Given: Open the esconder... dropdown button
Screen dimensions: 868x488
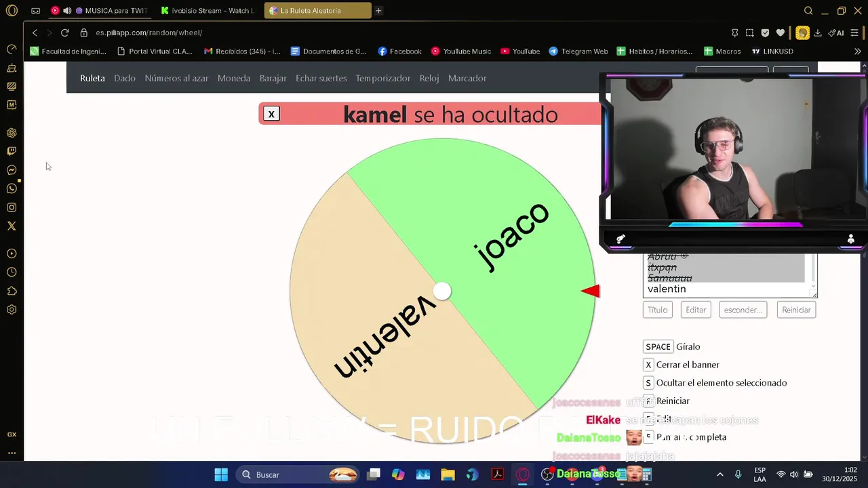Looking at the screenshot, I should click(743, 310).
